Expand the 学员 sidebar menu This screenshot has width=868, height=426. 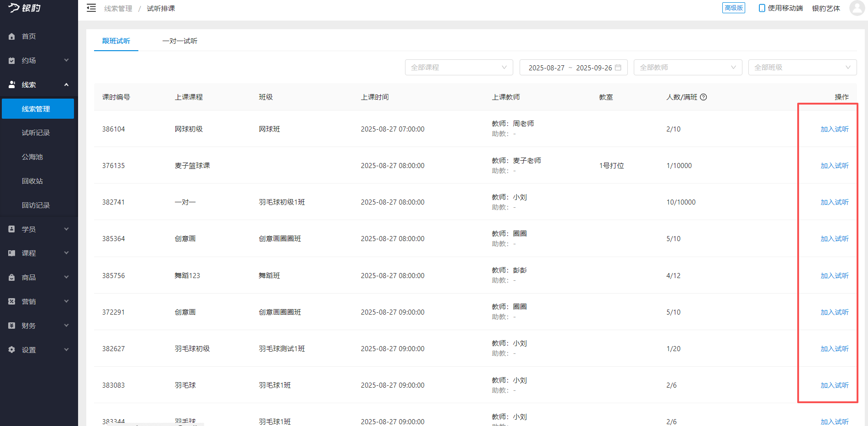coord(39,229)
